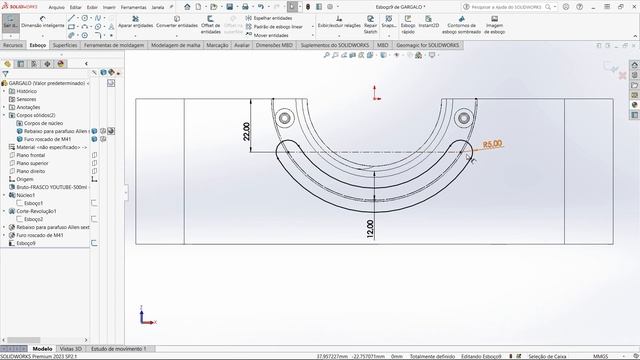Screen dimensions: 640x360
Task: Click the New document icon
Action: pyautogui.click(x=198, y=7)
